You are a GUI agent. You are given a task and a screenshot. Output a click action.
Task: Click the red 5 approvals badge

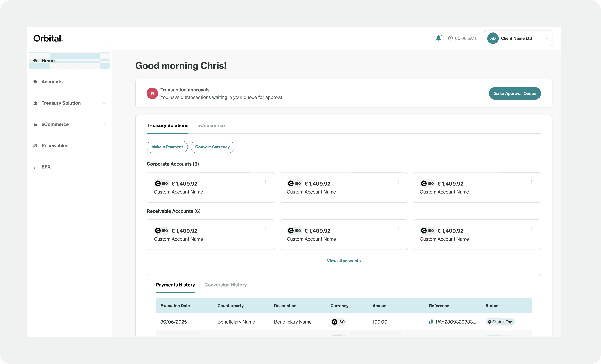tap(152, 93)
